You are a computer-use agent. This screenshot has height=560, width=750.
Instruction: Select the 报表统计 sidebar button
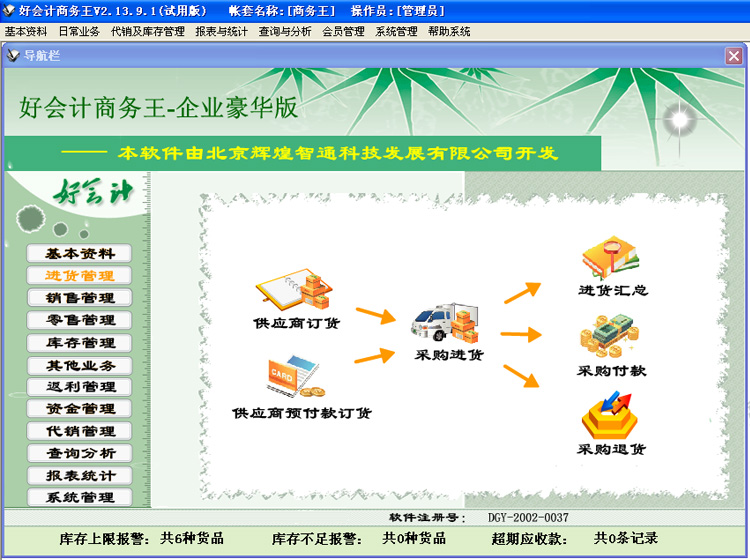[x=79, y=476]
